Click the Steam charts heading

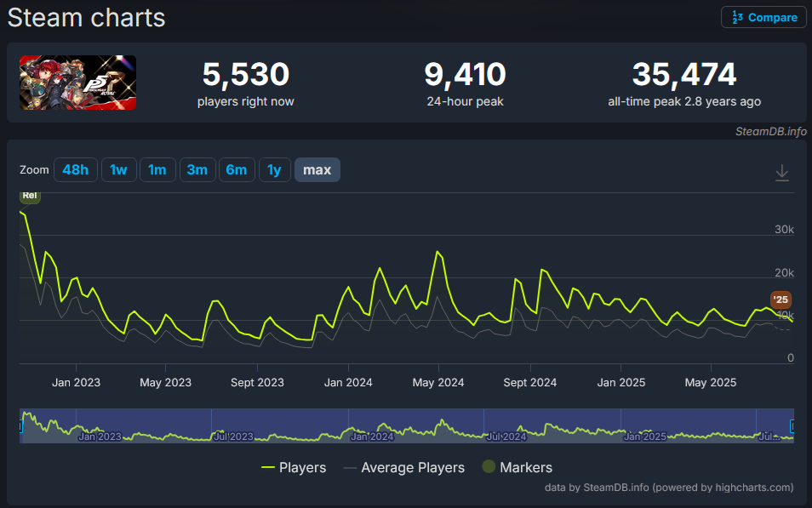(x=87, y=18)
